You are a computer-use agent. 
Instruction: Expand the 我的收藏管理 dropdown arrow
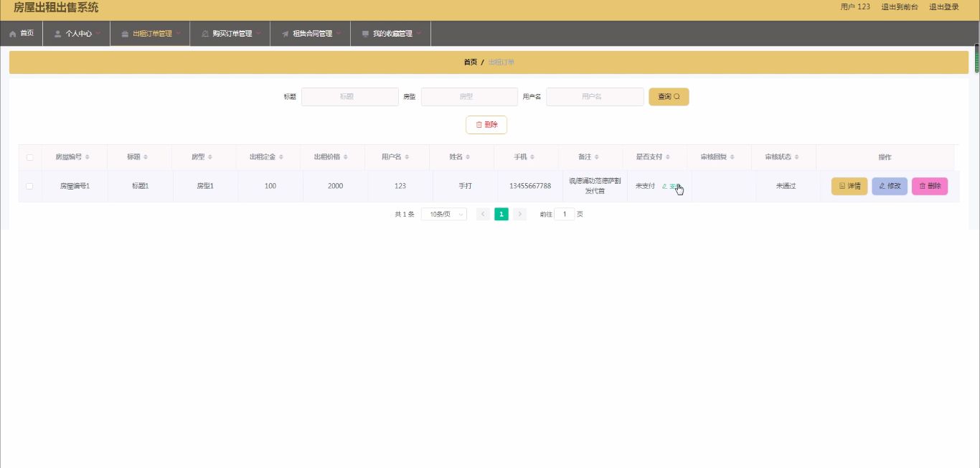(419, 34)
